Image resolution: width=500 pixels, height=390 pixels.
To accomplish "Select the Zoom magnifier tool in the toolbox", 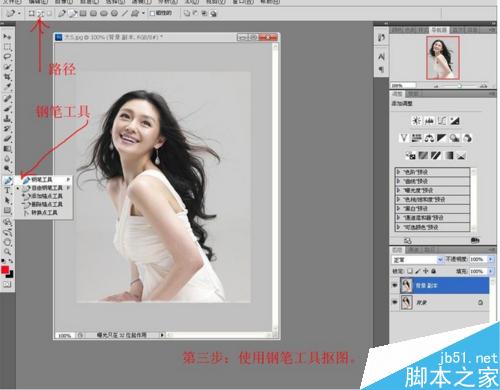I will click(x=7, y=252).
